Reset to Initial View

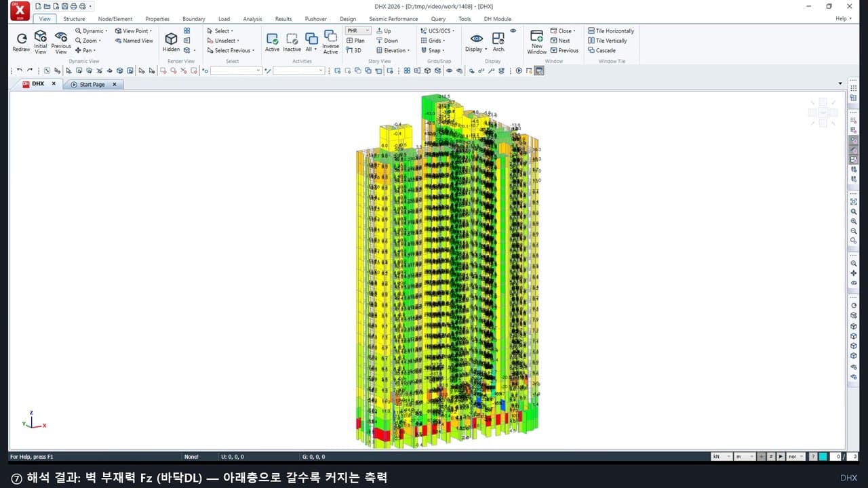[x=41, y=42]
